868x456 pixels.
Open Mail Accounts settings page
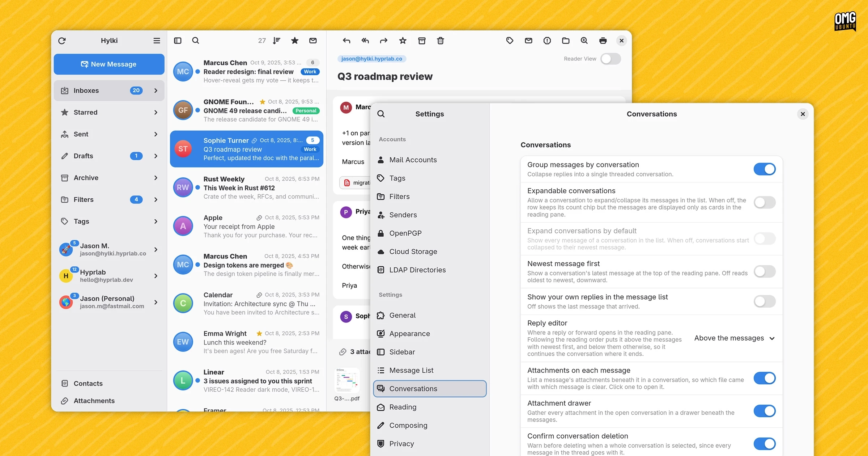pyautogui.click(x=430, y=160)
